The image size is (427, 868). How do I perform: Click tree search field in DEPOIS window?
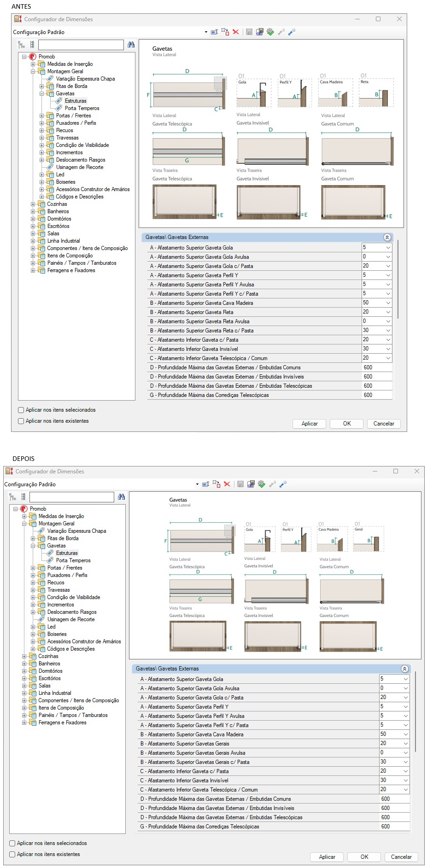coord(72,497)
